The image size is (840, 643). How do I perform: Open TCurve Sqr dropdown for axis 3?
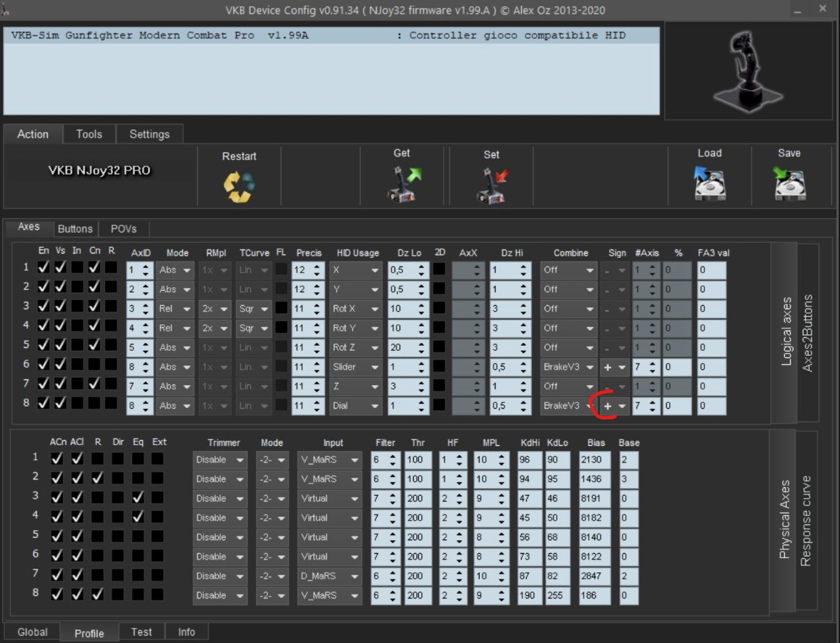(x=253, y=309)
